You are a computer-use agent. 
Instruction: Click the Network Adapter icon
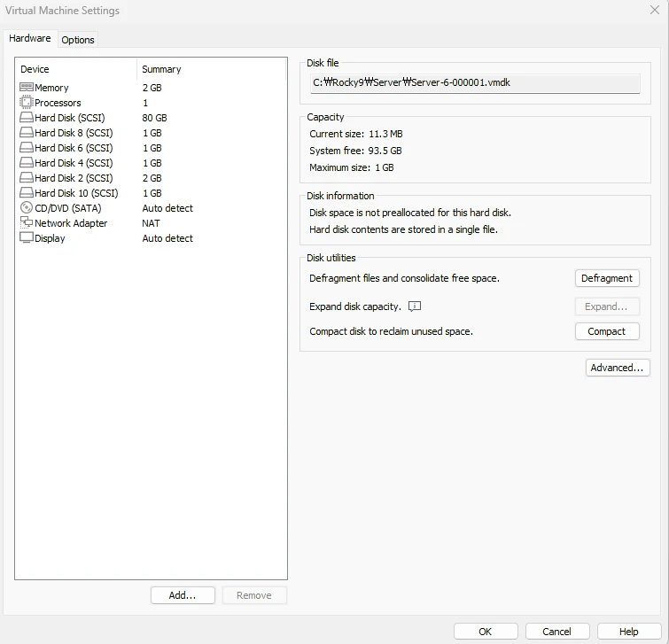tap(26, 222)
